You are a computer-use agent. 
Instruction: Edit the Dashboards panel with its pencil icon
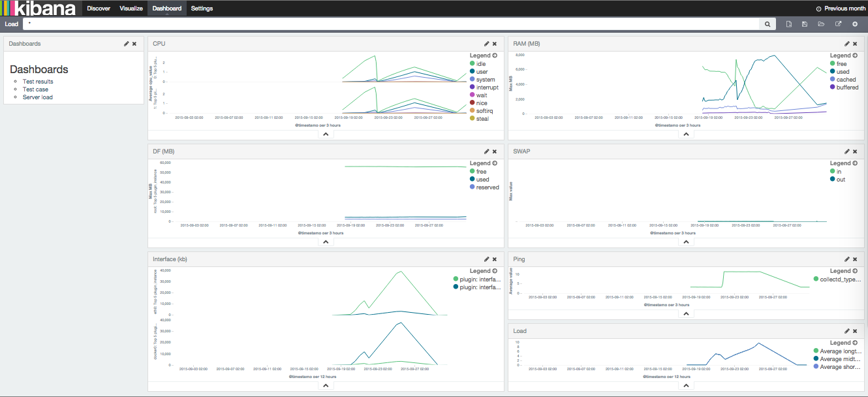127,44
